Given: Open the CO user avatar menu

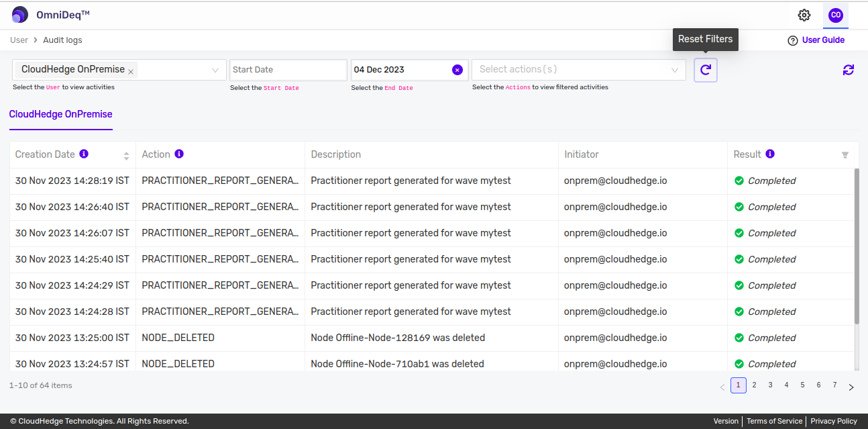Looking at the screenshot, I should pyautogui.click(x=836, y=15).
